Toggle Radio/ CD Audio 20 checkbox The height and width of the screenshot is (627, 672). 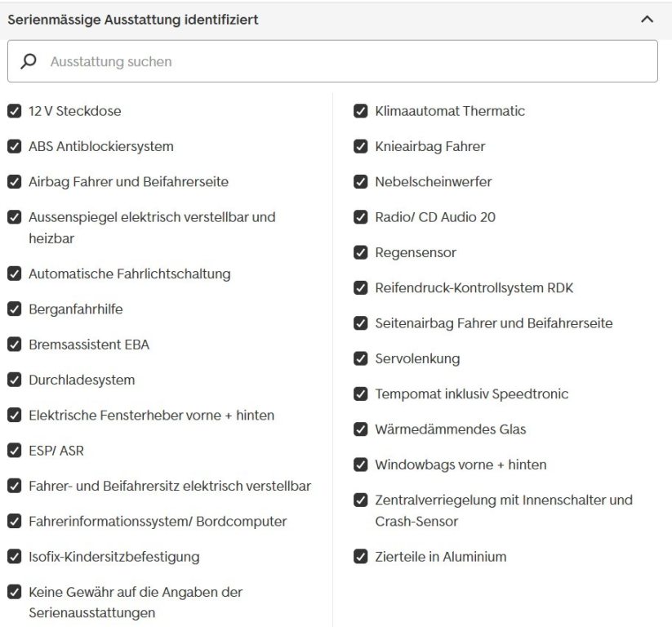[360, 217]
